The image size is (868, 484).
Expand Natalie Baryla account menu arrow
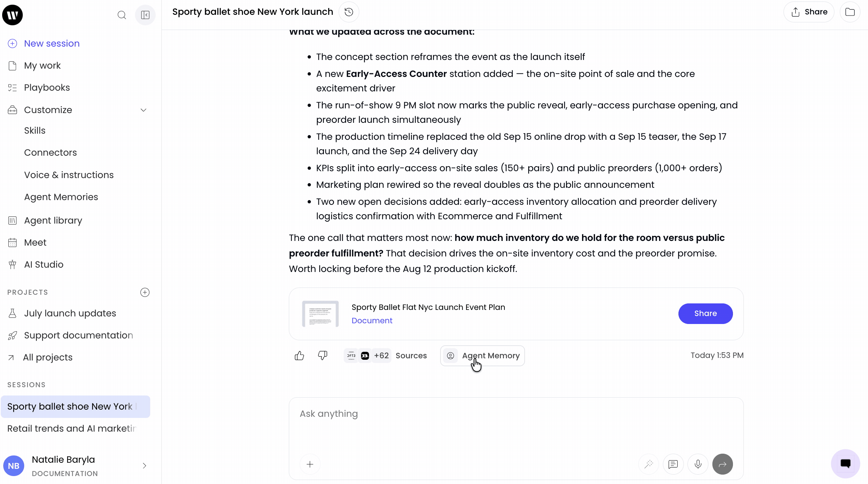[x=144, y=466]
